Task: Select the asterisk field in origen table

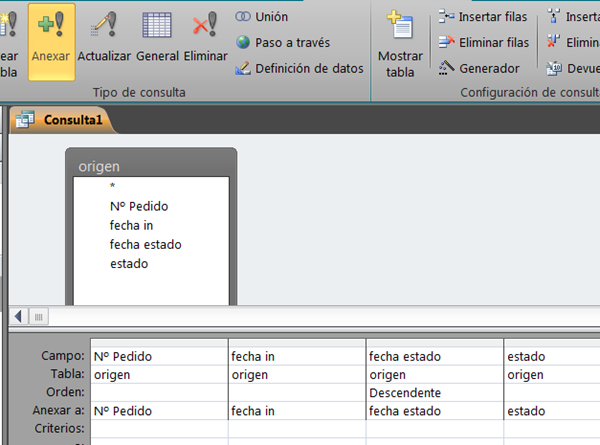Action: [113, 187]
